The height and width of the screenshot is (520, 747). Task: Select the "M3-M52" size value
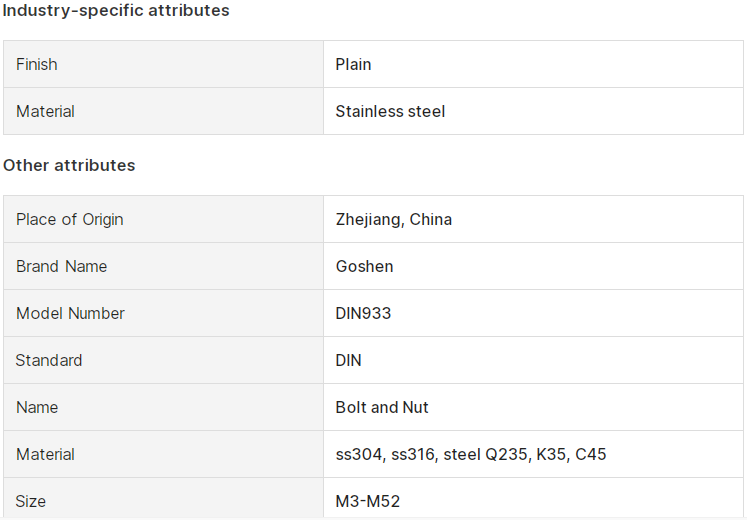[x=368, y=501]
